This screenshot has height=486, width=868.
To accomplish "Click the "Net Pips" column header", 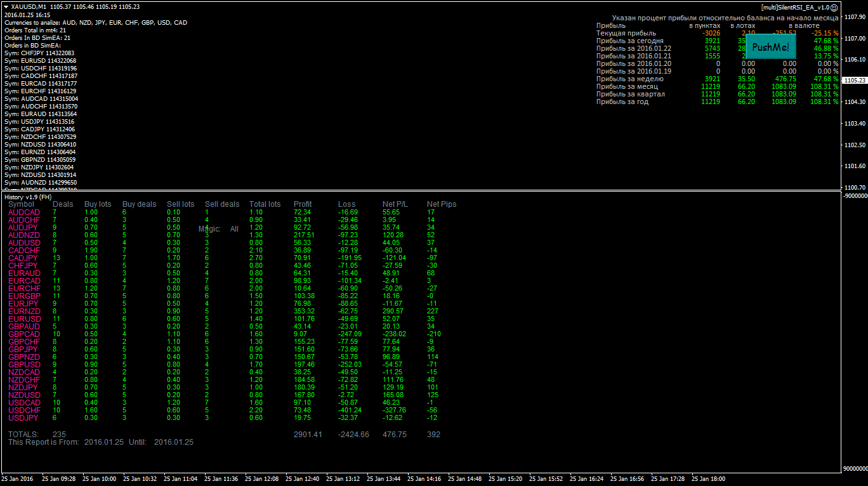I will tap(442, 204).
